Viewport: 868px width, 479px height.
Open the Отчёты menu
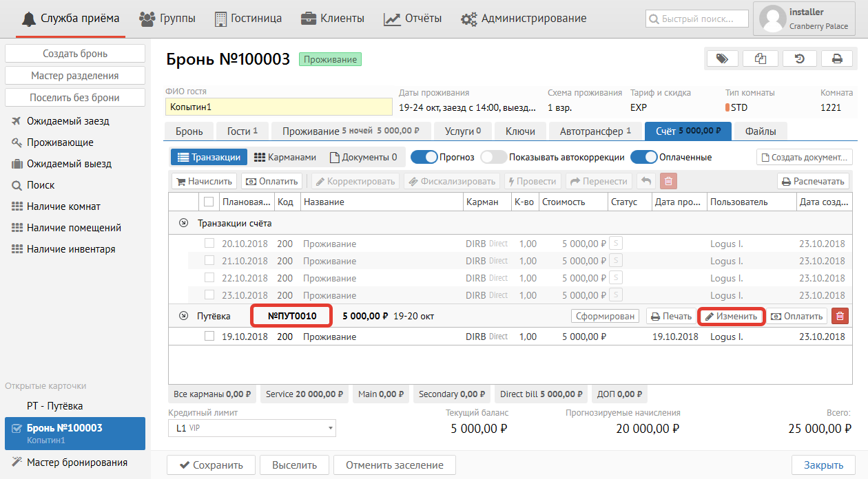413,19
